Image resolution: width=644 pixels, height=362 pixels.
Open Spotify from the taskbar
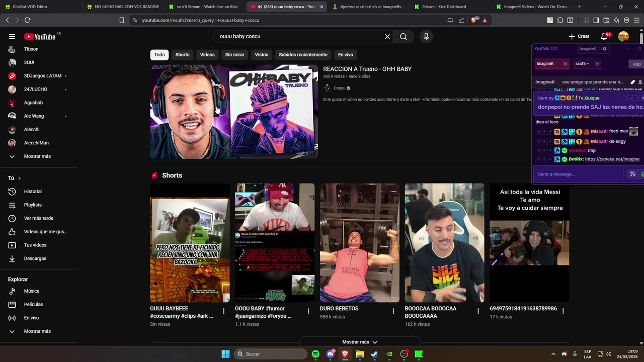(x=315, y=354)
